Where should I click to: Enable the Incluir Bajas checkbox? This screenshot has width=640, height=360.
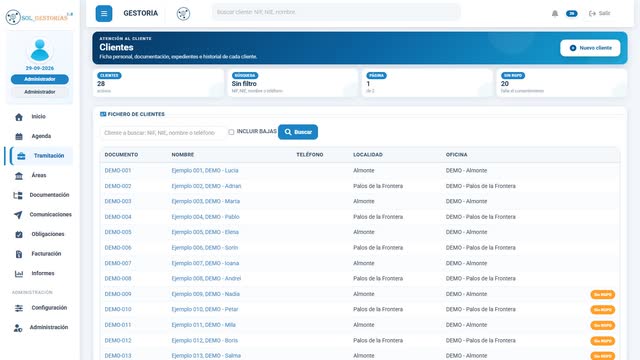click(231, 132)
